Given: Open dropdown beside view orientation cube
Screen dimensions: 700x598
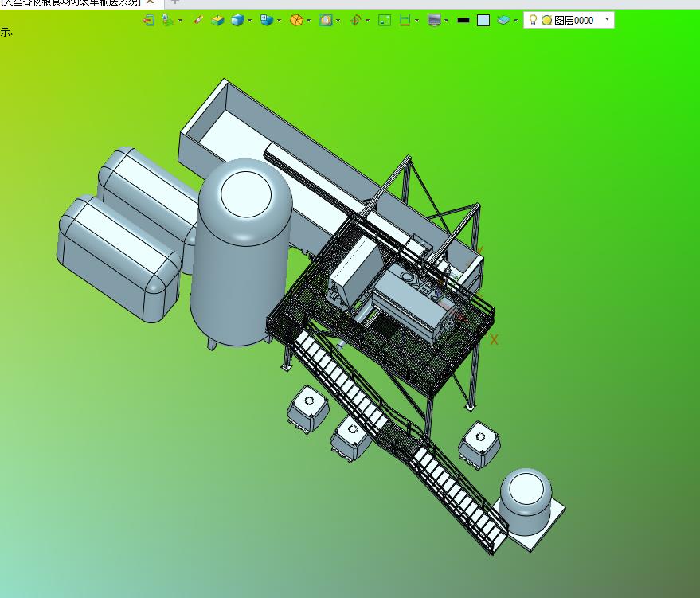Looking at the screenshot, I should point(279,20).
